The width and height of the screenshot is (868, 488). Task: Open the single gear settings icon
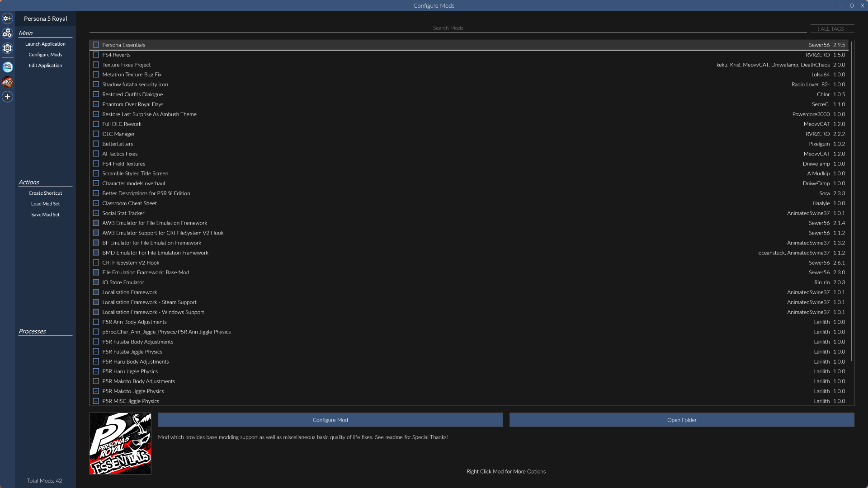click(x=7, y=48)
